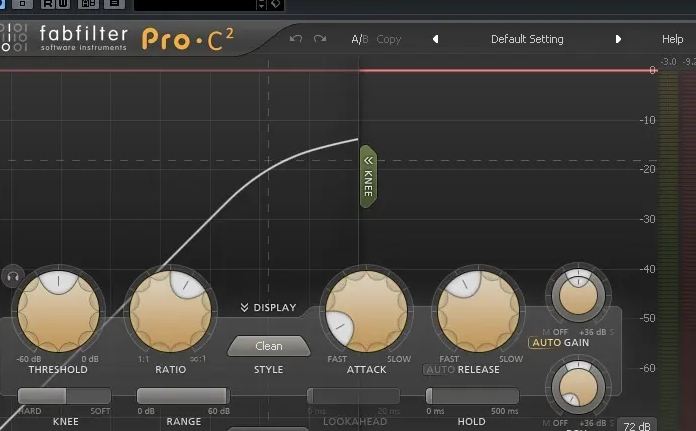Image resolution: width=696 pixels, height=431 pixels.
Task: Click the host preset list icon button
Action: point(114,4)
